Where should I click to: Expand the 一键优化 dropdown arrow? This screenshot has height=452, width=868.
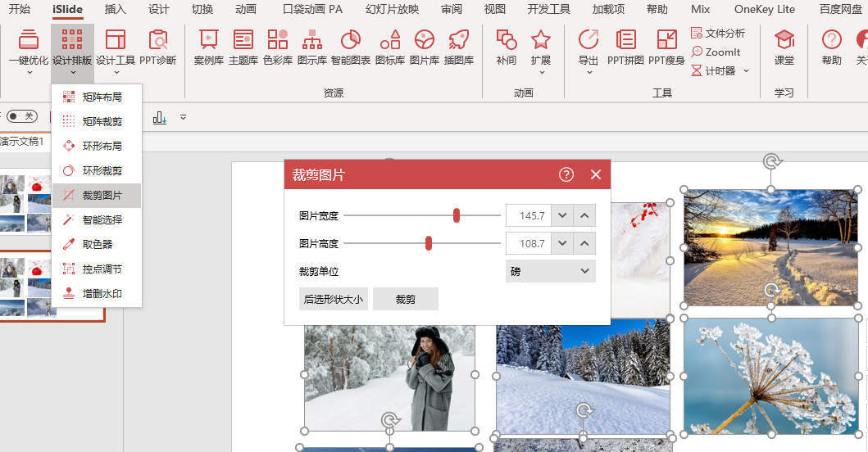tap(30, 73)
